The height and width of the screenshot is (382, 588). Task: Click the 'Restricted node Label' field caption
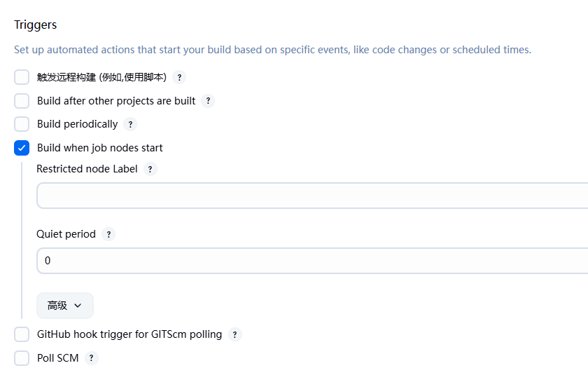coord(87,169)
